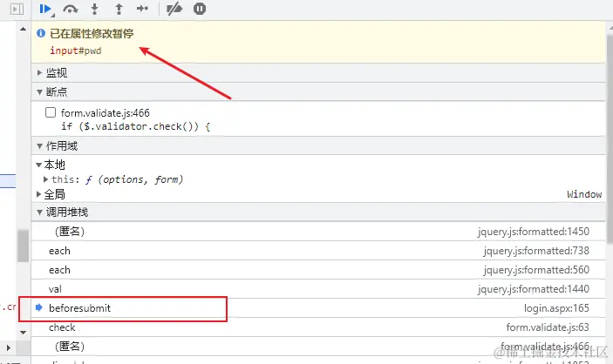613x364 pixels.
Task: Select the val call stack frame
Action: coord(318,289)
